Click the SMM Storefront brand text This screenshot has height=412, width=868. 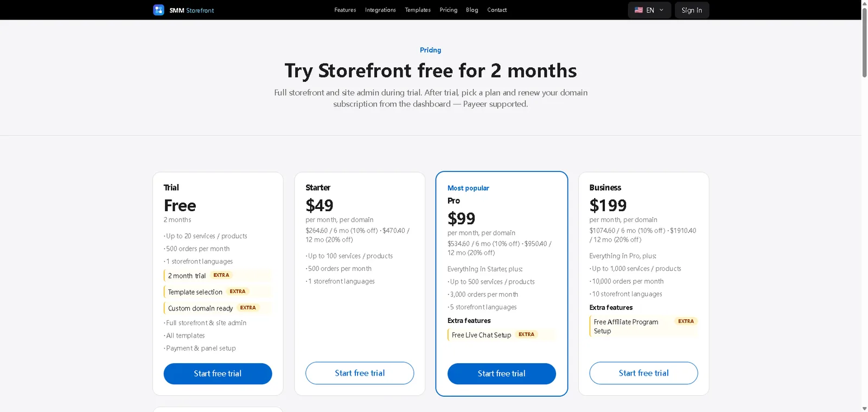point(192,10)
